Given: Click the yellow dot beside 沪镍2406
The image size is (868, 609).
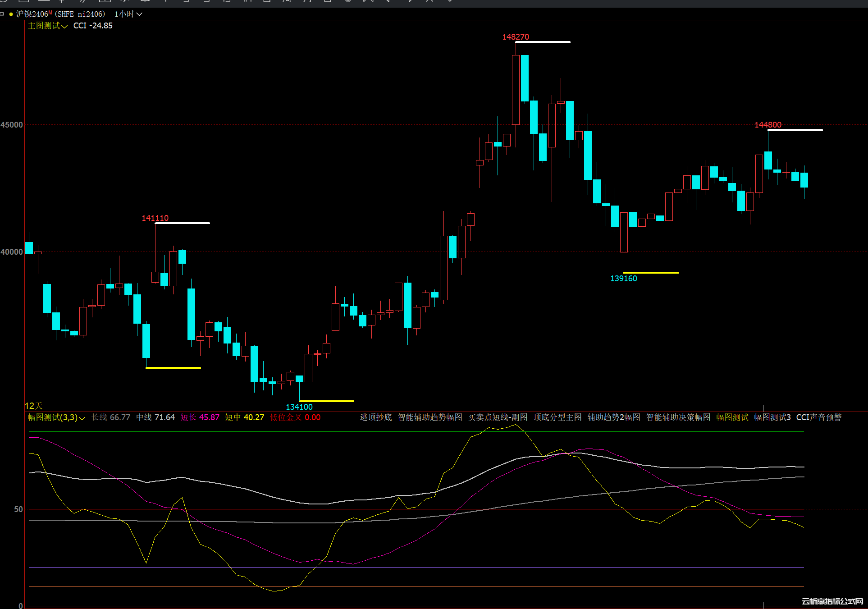Looking at the screenshot, I should [x=11, y=14].
